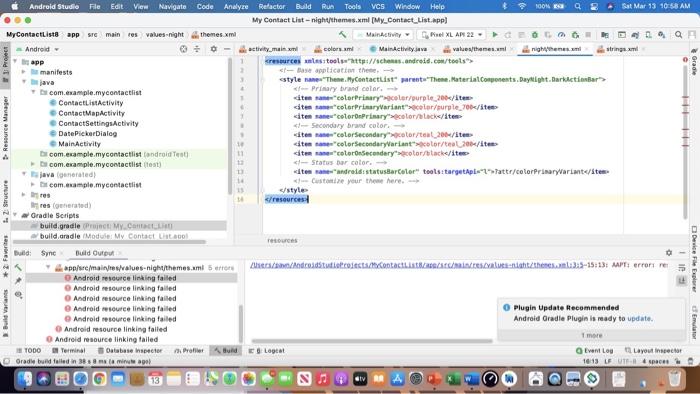Expand the manifests folder in project tree

tap(24, 72)
